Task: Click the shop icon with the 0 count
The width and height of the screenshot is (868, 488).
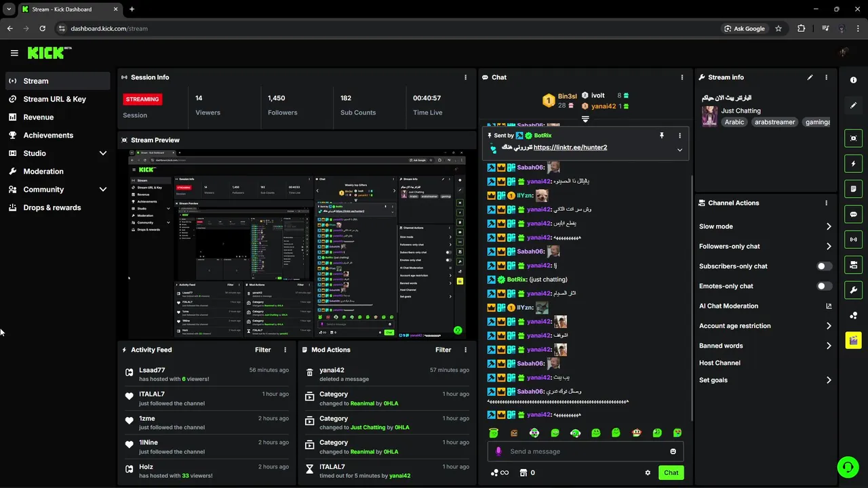Action: (524, 473)
